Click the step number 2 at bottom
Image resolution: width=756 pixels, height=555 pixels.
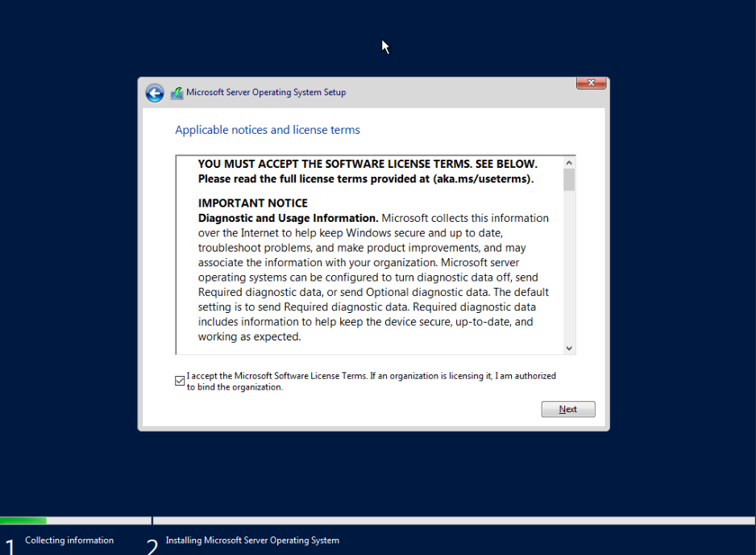(x=152, y=547)
